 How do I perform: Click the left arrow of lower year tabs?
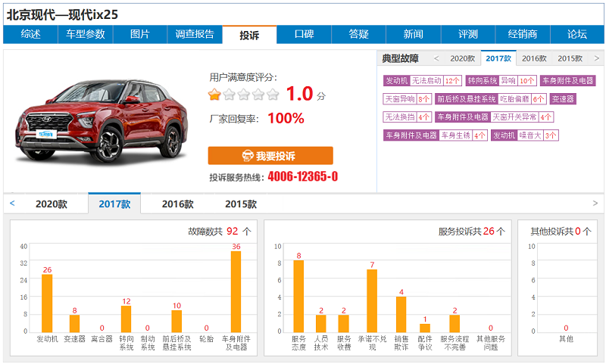coord(12,203)
